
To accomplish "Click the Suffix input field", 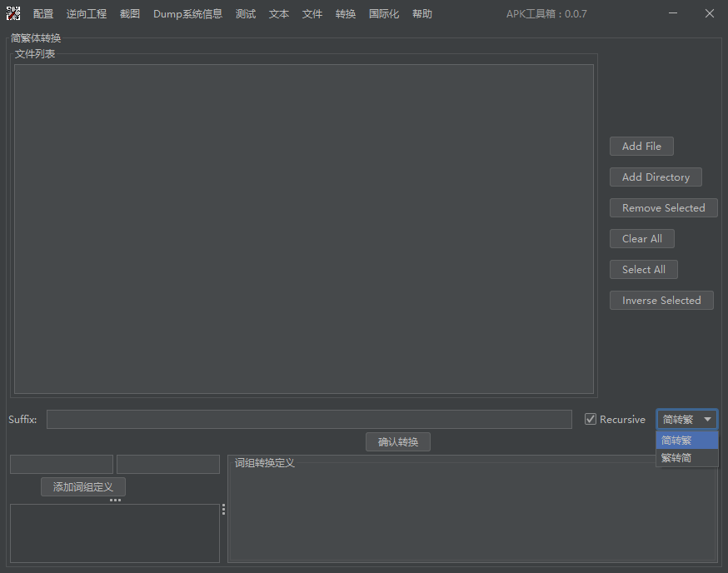I will (x=309, y=420).
